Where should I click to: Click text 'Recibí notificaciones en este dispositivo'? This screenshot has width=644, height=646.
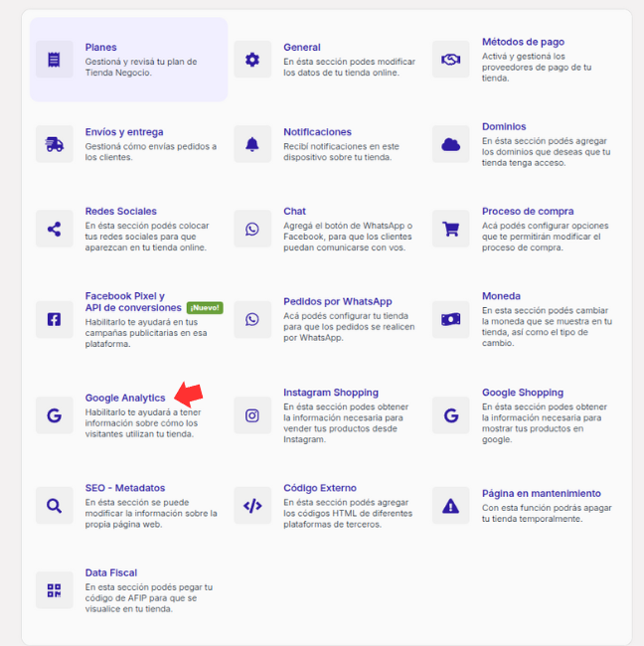[x=341, y=152]
